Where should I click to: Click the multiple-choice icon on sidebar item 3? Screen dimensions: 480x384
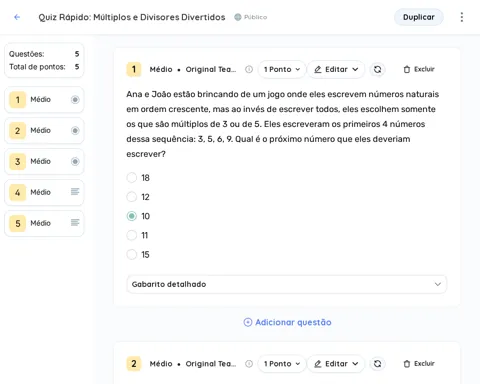pyautogui.click(x=75, y=161)
